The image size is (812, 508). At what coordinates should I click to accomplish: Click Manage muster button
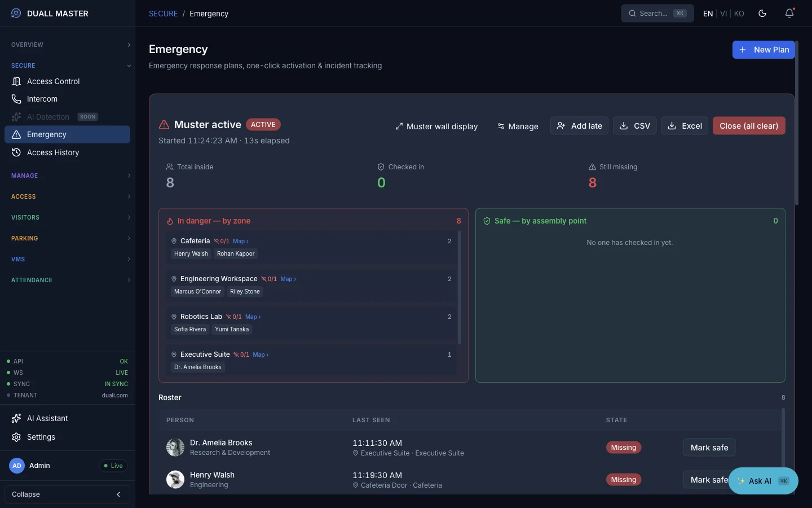518,126
